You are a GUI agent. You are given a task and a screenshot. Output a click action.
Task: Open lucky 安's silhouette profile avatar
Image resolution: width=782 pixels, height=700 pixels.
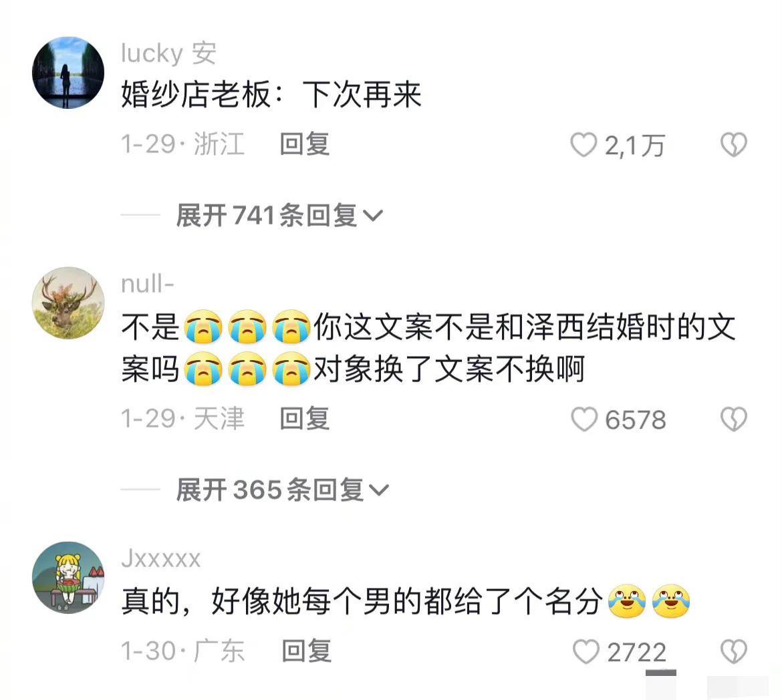coord(68,73)
